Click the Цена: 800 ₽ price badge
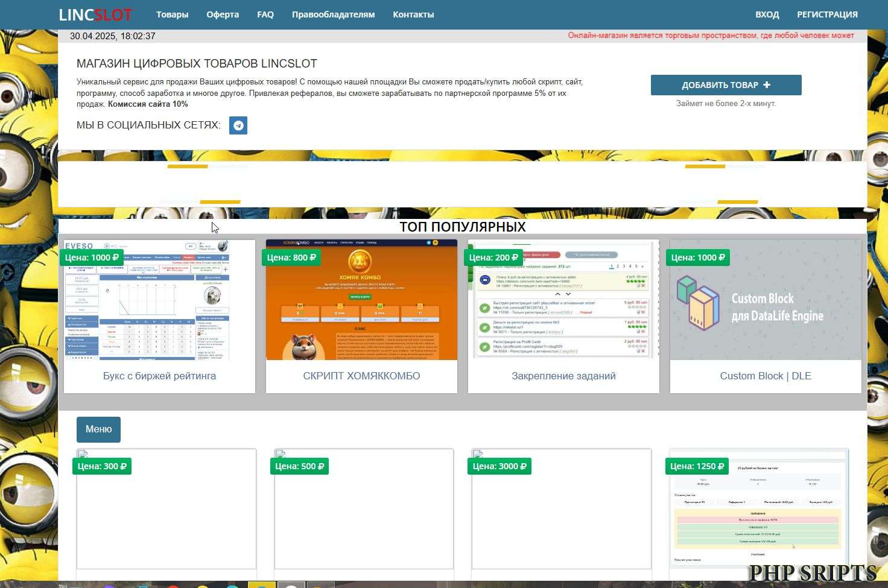The image size is (888, 588). coord(291,258)
